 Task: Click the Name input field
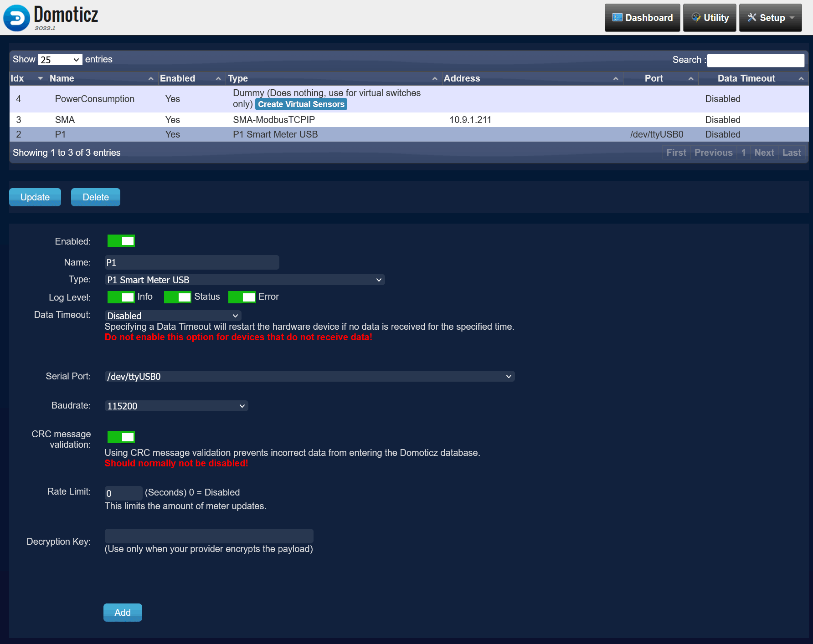point(192,262)
